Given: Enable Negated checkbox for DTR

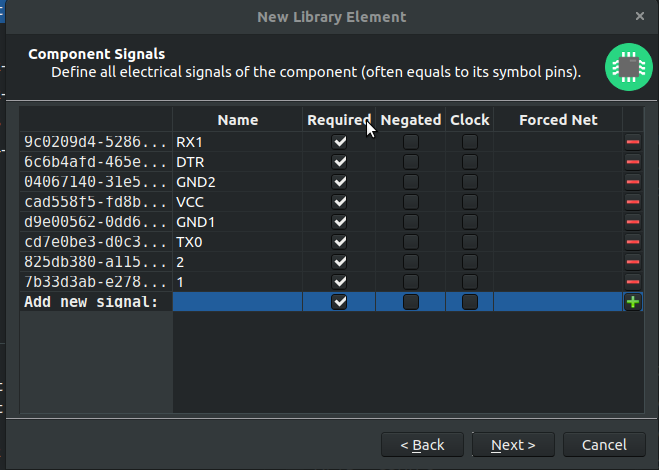Looking at the screenshot, I should click(411, 162).
